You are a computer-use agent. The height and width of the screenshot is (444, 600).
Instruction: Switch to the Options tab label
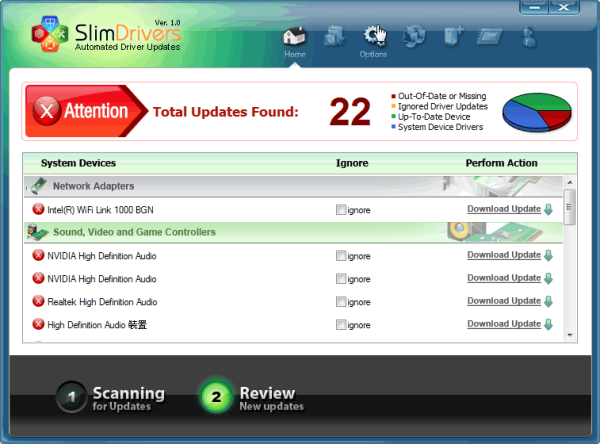[x=373, y=54]
